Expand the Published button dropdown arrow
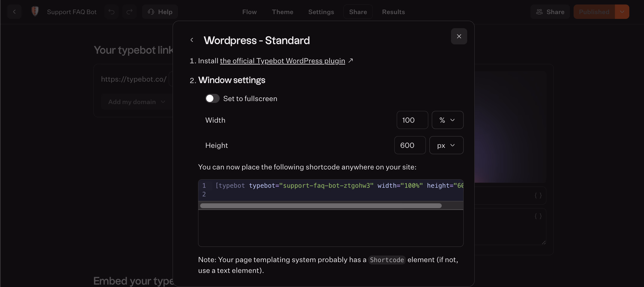Viewport: 644px width, 287px height. coord(622,12)
